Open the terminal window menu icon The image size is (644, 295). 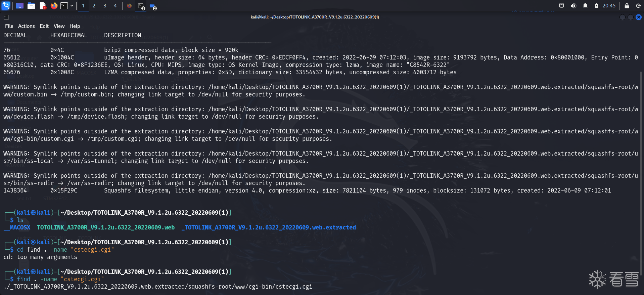(6, 17)
